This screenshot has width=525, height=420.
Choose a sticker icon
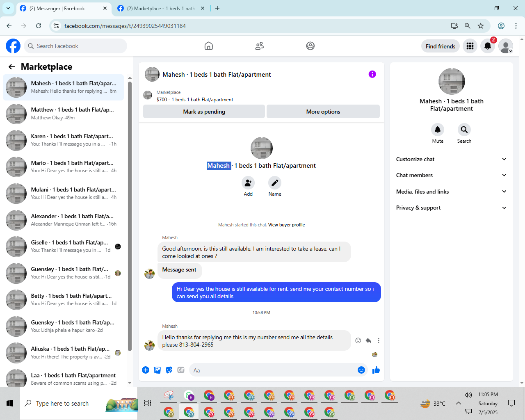tap(169, 370)
